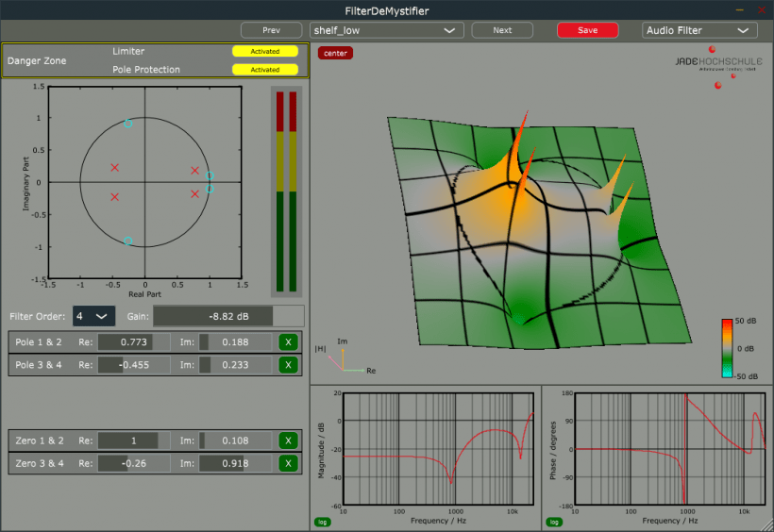Image resolution: width=774 pixels, height=532 pixels.
Task: Toggle log scale on magnitude plot
Action: [323, 522]
